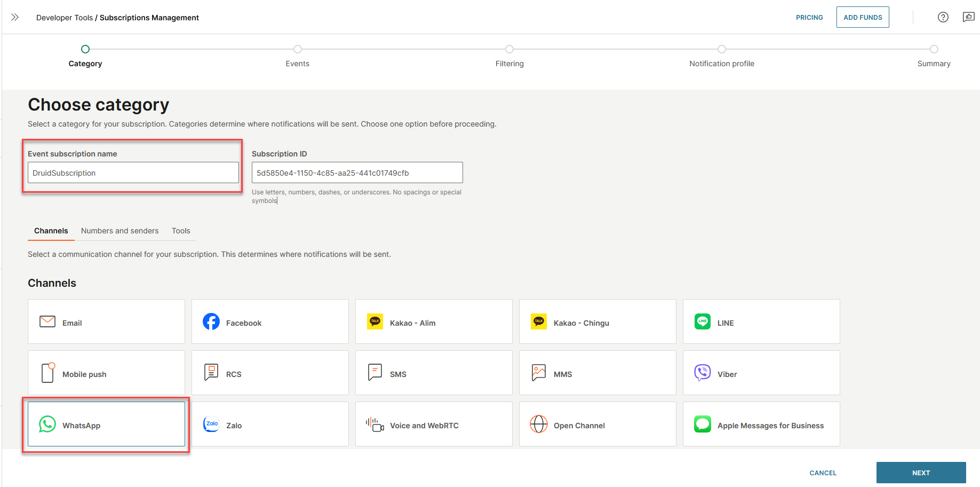Expand the collapsed sidebar with double chevron
Viewport: 980px width, 487px height.
point(15,17)
